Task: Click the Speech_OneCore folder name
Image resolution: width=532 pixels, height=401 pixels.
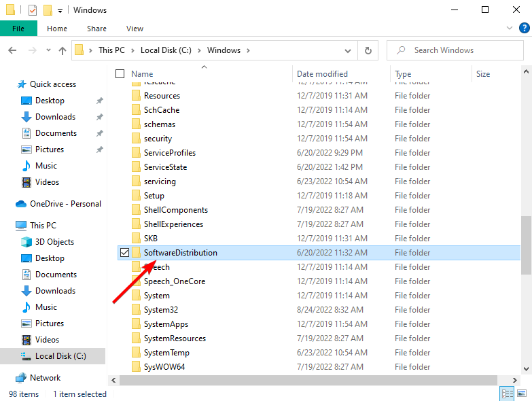Action: (175, 281)
